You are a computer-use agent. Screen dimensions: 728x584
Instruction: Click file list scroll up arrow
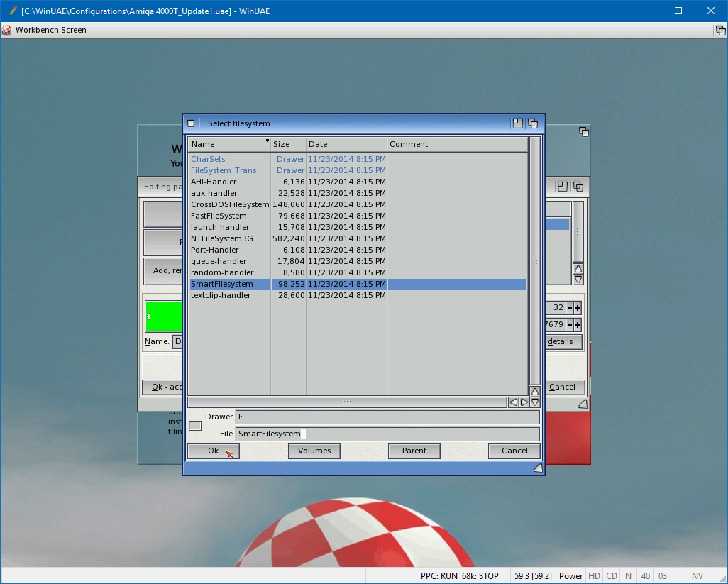point(535,391)
